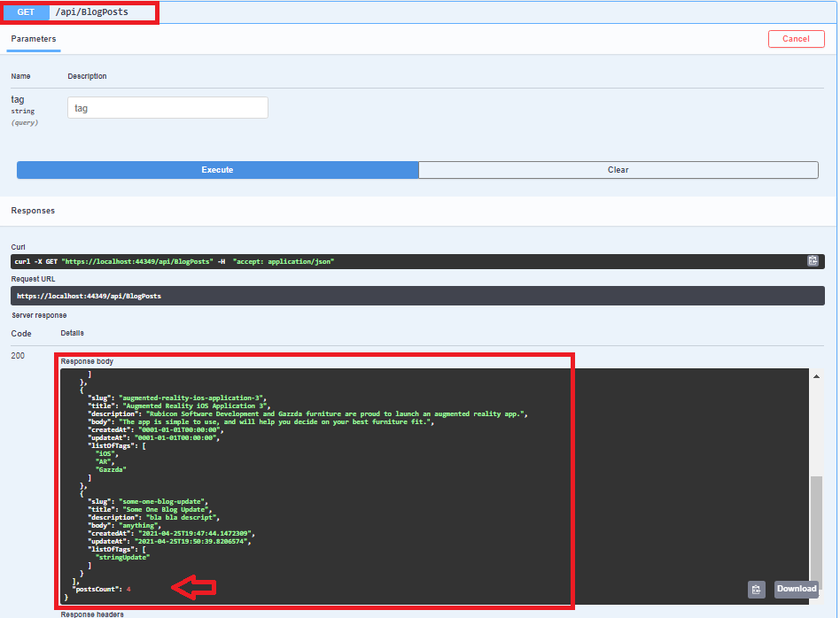Select the Request URL text box
Image resolution: width=840 pixels, height=618 pixels.
coord(417,296)
